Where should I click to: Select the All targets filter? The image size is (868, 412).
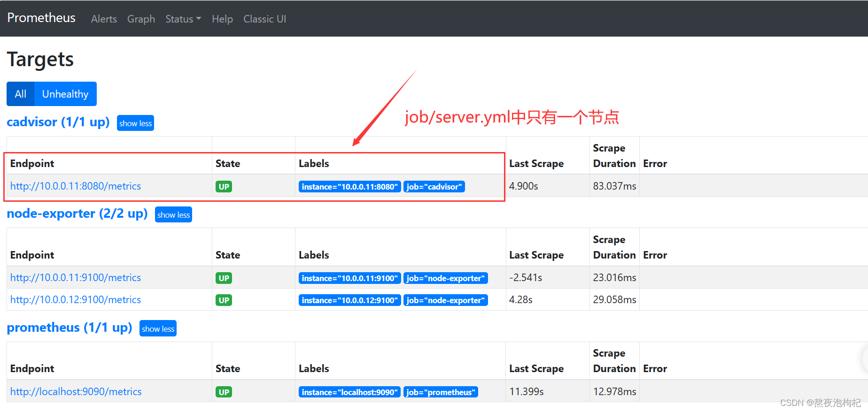click(21, 94)
